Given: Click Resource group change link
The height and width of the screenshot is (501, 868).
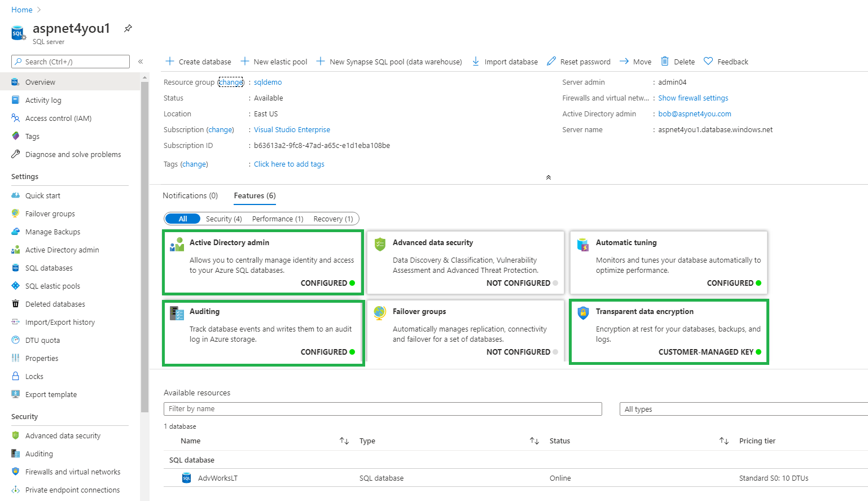Looking at the screenshot, I should pyautogui.click(x=231, y=82).
